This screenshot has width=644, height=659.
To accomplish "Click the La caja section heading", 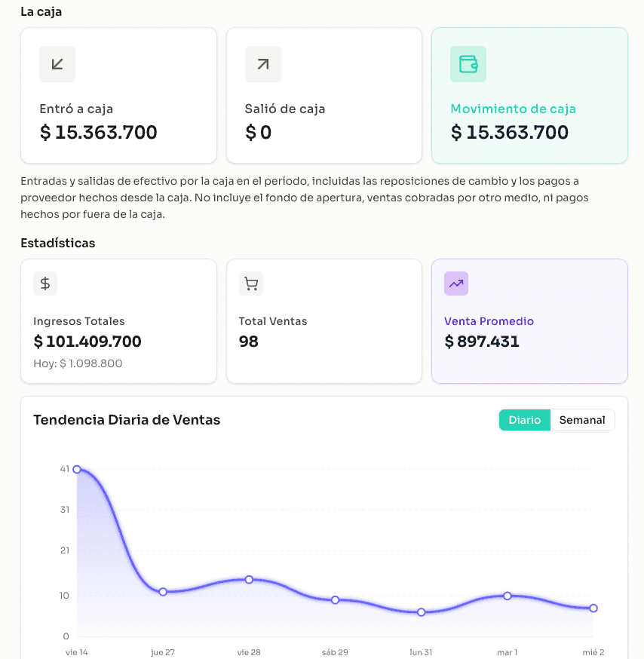I will pyautogui.click(x=41, y=12).
